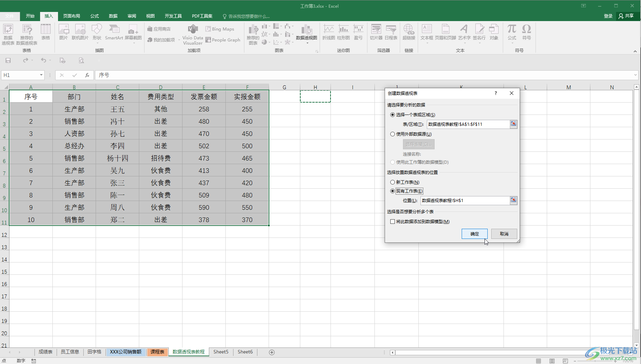
Task: Open the Page Layout (页面布局) tab
Action: pyautogui.click(x=72, y=16)
